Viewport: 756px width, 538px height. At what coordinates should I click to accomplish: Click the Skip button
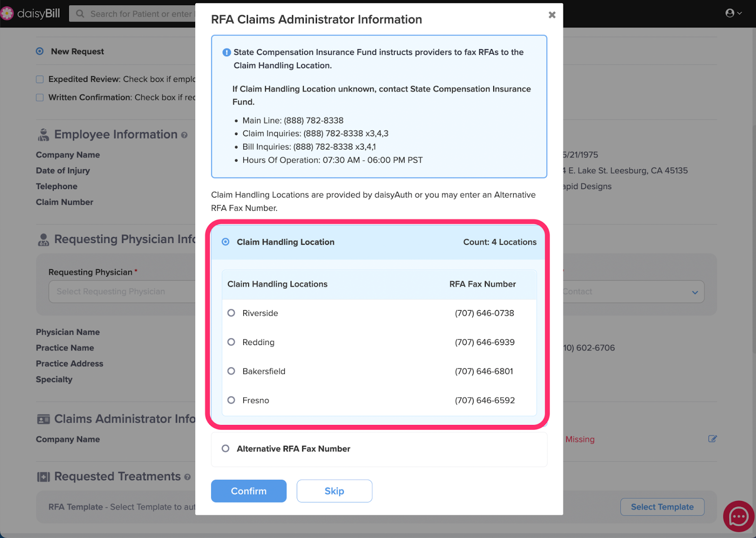[334, 491]
